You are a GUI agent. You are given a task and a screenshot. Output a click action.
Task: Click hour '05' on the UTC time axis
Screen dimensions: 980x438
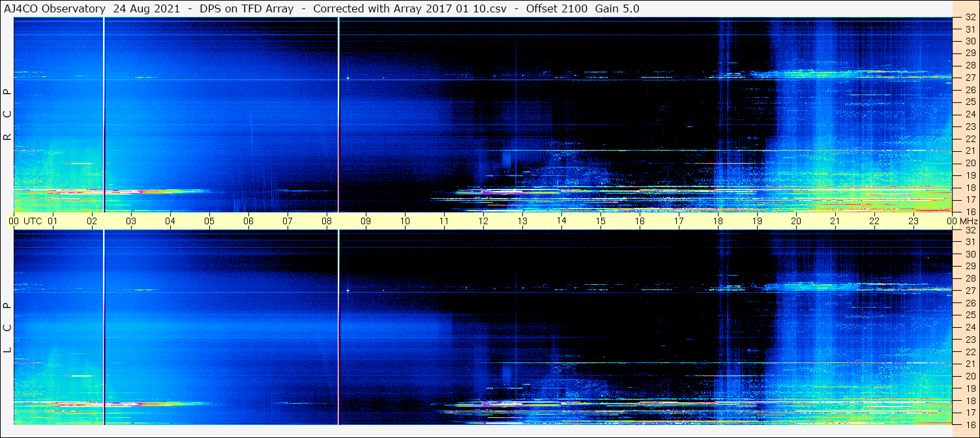click(x=209, y=221)
